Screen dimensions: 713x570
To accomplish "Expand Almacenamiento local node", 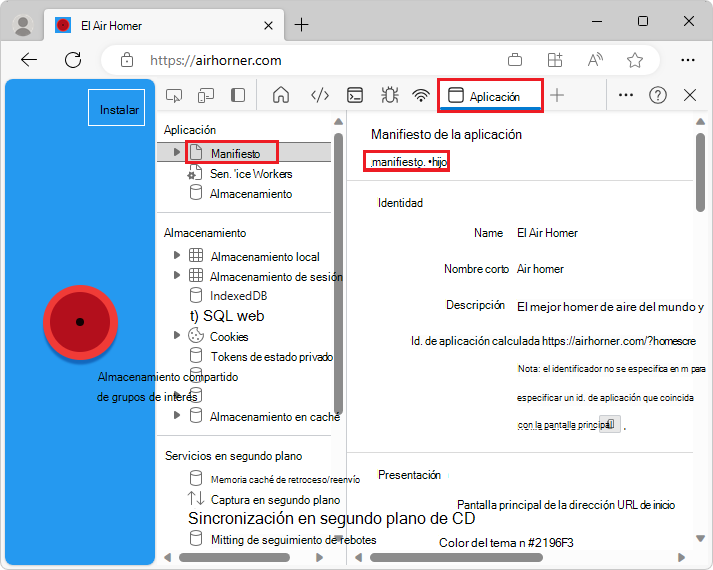I will (x=177, y=255).
